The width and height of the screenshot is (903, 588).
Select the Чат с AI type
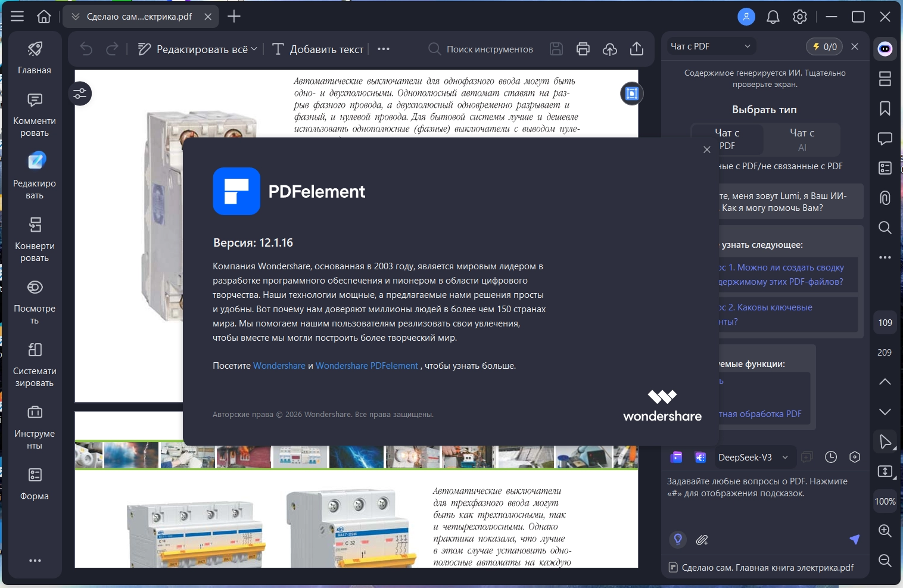[x=802, y=139]
